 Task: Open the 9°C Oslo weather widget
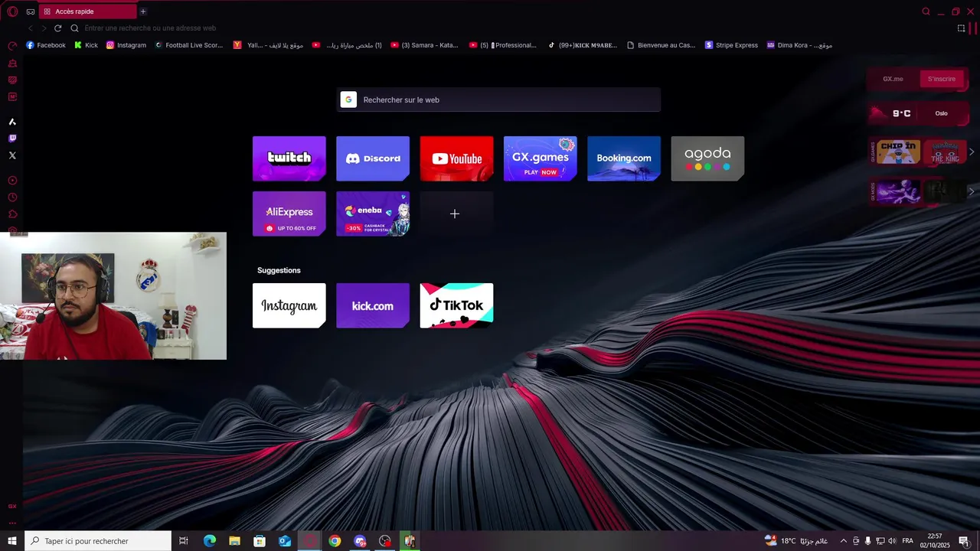[x=918, y=113]
